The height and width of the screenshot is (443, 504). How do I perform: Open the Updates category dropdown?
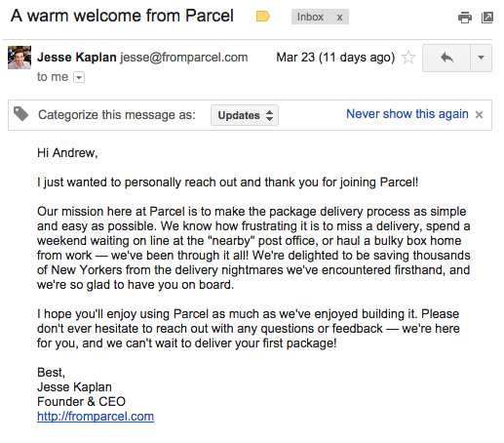[x=245, y=115]
